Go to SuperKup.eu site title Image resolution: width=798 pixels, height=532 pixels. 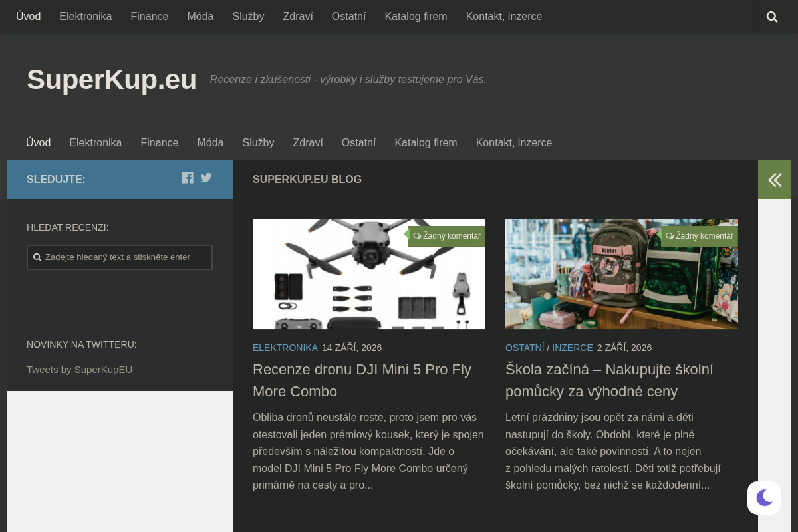pyautogui.click(x=112, y=80)
